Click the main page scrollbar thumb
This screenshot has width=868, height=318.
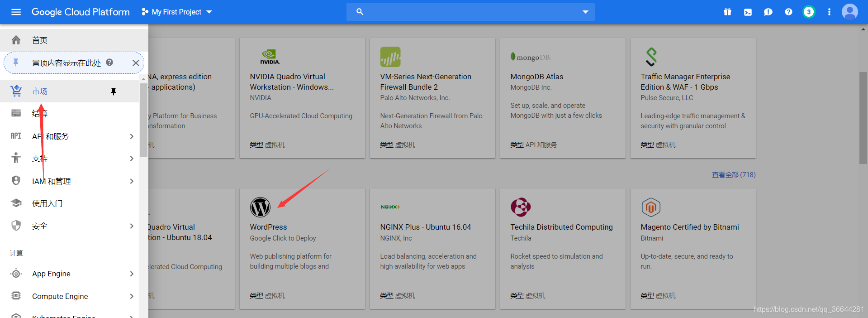pos(863,118)
